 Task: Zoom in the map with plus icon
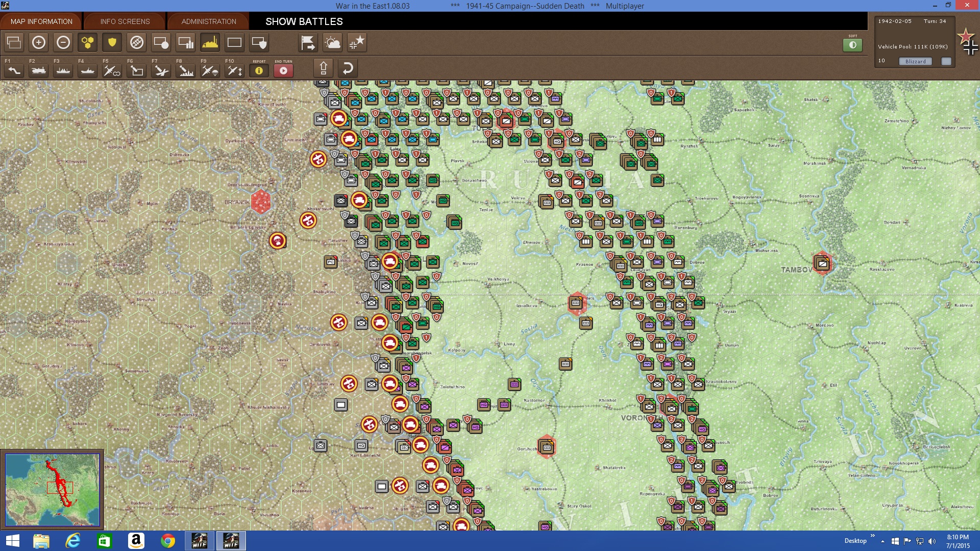[39, 42]
